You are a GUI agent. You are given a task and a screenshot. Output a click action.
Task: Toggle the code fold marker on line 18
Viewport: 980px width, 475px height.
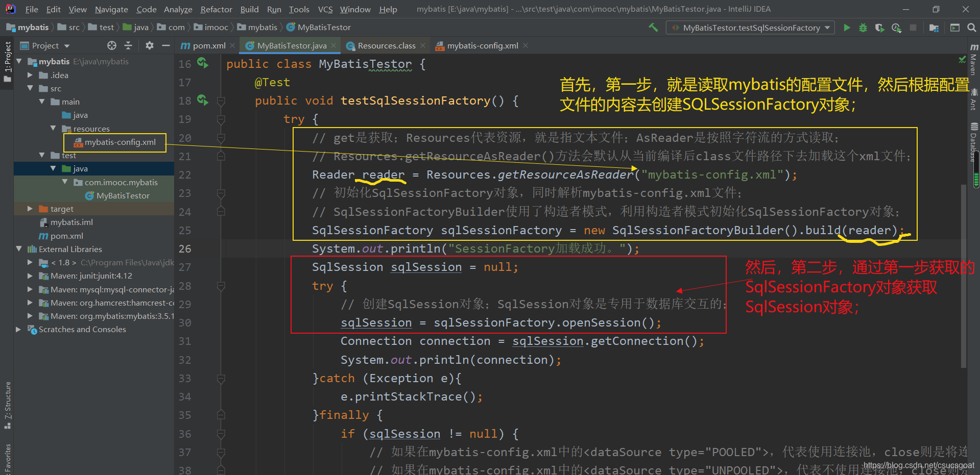(x=221, y=101)
